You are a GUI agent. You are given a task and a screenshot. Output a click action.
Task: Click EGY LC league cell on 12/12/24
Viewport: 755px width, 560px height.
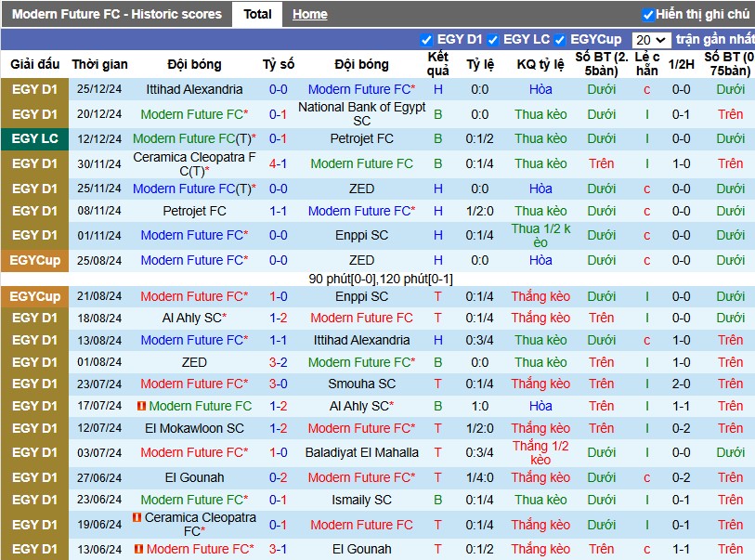point(34,138)
